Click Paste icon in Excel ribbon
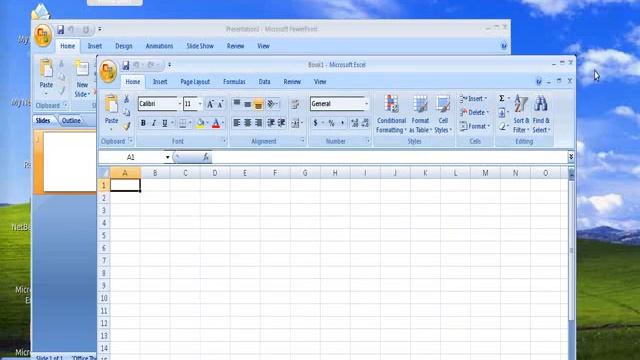Viewport: 640px width, 360px height. point(111,104)
